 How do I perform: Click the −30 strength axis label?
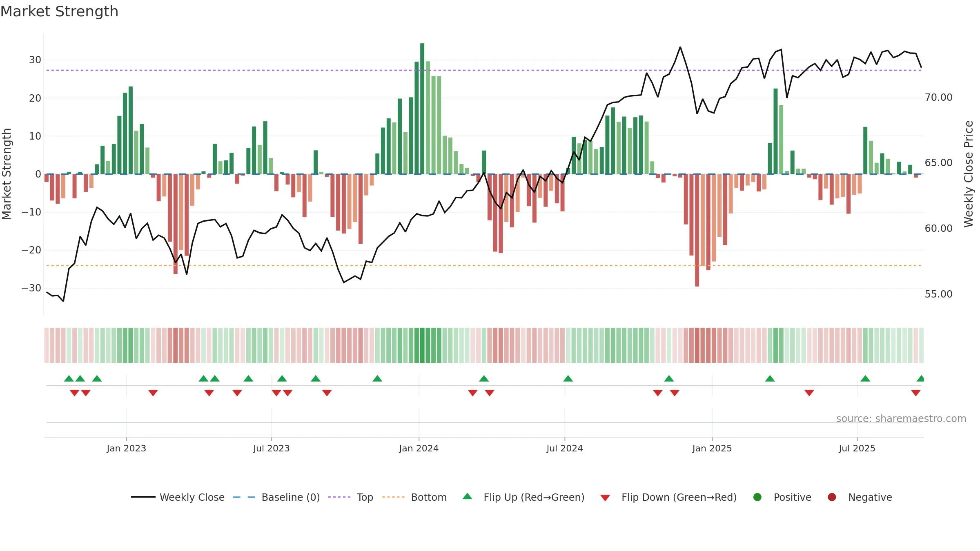tap(31, 288)
